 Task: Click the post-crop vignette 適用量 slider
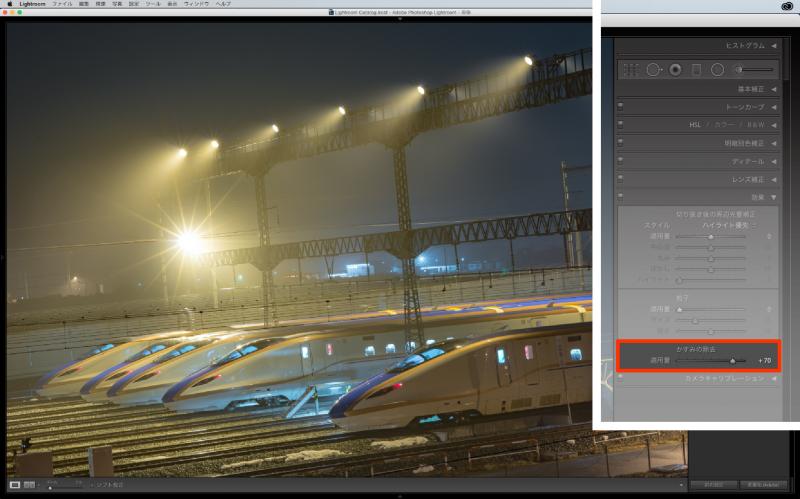[711, 237]
